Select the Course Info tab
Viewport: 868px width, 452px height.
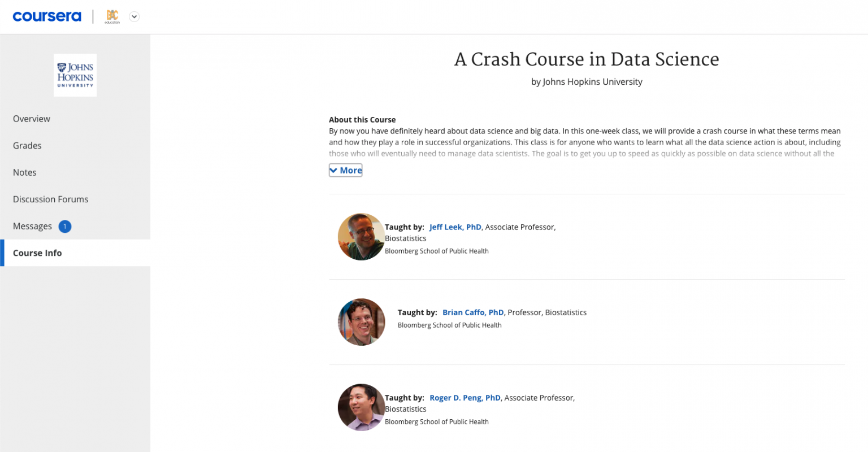click(37, 253)
